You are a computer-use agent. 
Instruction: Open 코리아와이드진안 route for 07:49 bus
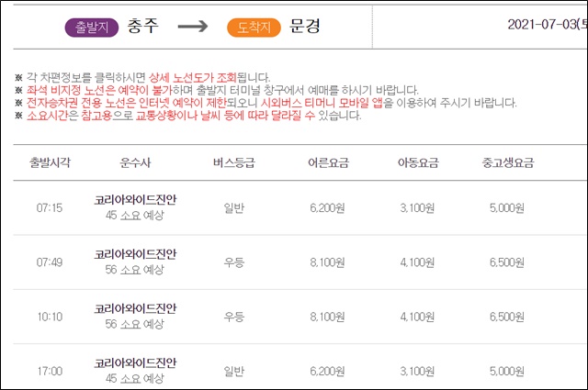[135, 254]
